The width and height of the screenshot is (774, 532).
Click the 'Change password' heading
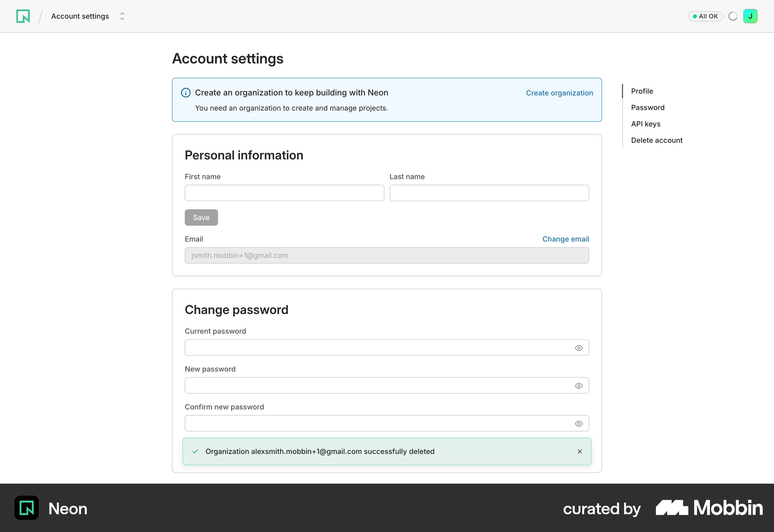coord(236,310)
